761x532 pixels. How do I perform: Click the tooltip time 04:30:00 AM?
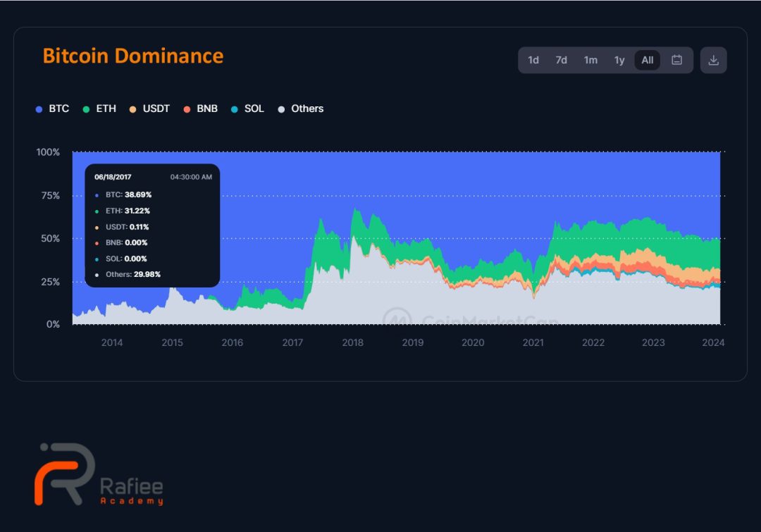point(191,177)
